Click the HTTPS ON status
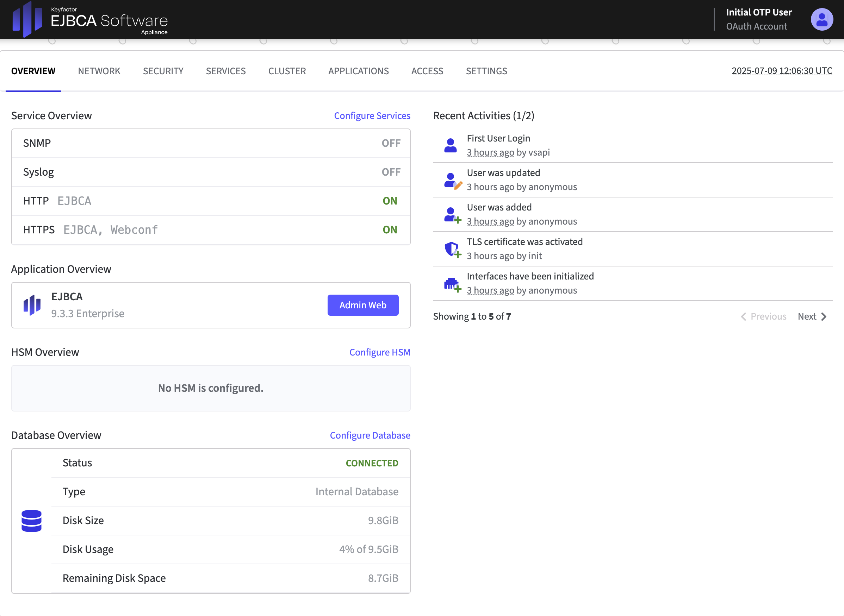844x616 pixels. [x=390, y=230]
